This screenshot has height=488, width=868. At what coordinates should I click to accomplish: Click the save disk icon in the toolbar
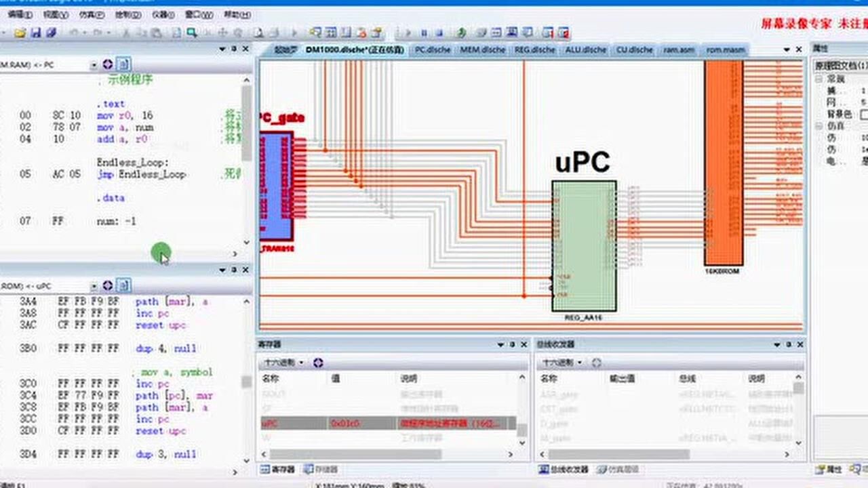[x=36, y=33]
